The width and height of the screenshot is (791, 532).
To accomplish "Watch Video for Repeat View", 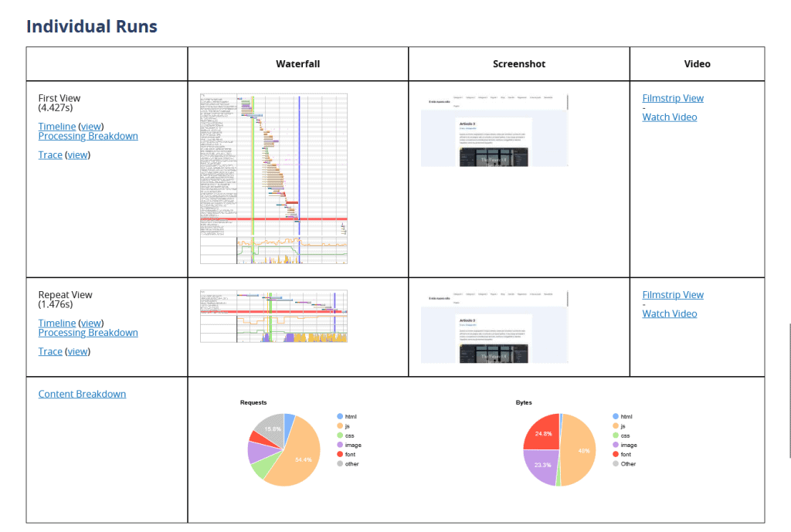I will tap(670, 313).
